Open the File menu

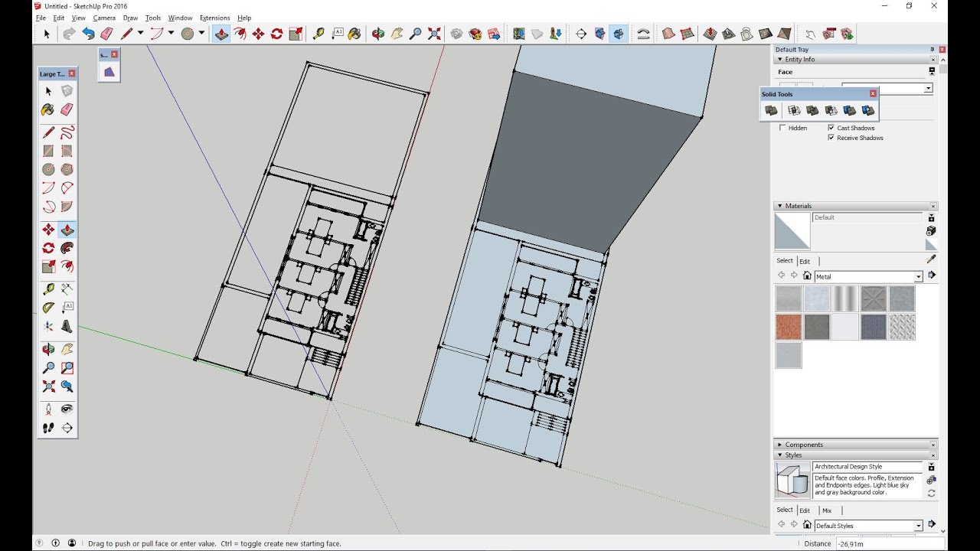point(41,18)
